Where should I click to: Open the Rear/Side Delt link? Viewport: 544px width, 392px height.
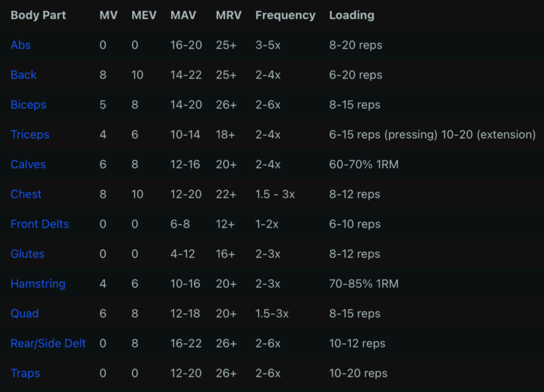point(48,344)
